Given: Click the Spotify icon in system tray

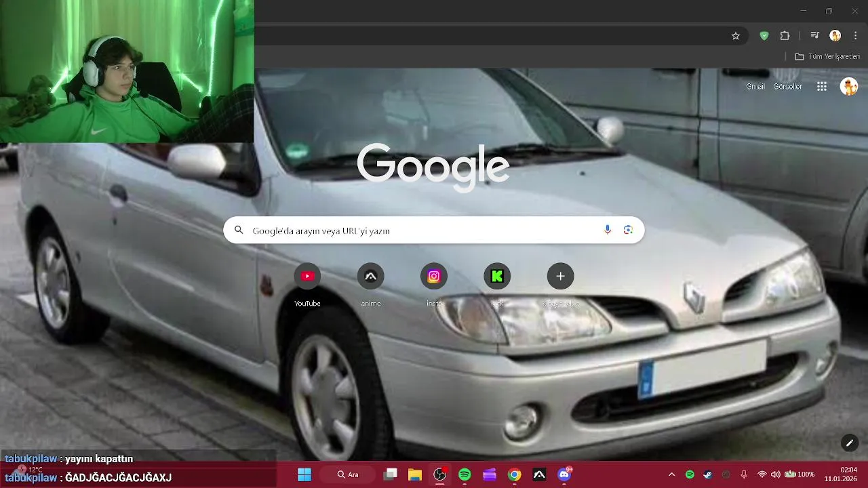Looking at the screenshot, I should pyautogui.click(x=690, y=474).
